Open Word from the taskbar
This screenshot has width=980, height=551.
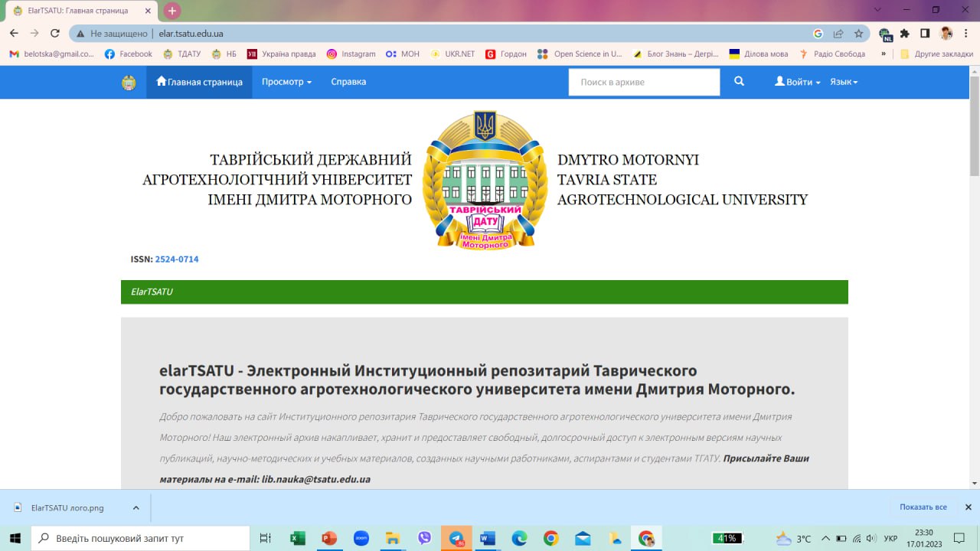[488, 538]
